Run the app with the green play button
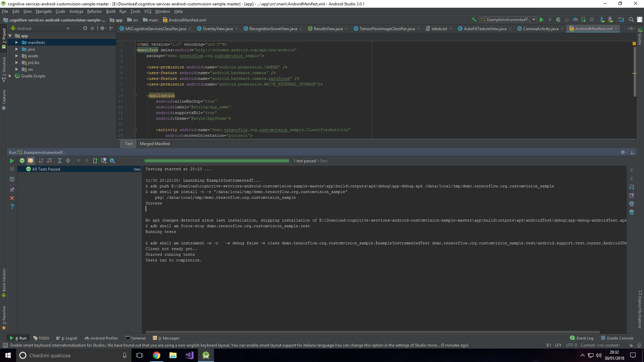The image size is (644, 362). pyautogui.click(x=542, y=20)
